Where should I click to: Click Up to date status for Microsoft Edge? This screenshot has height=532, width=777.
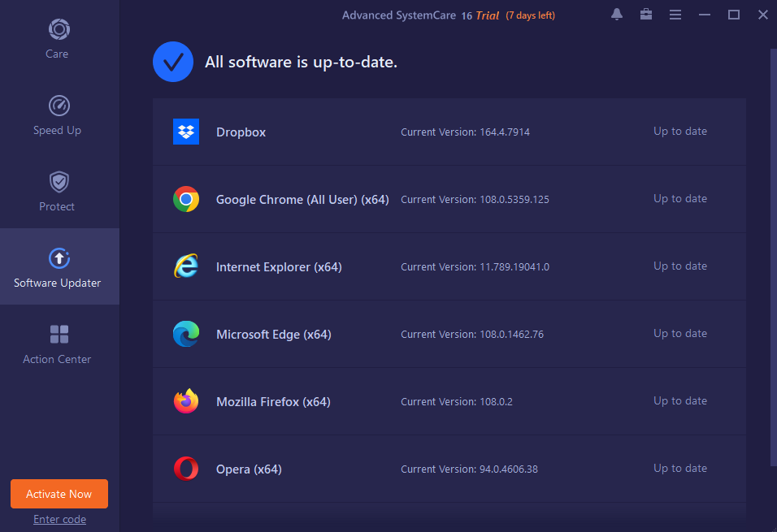click(x=679, y=333)
